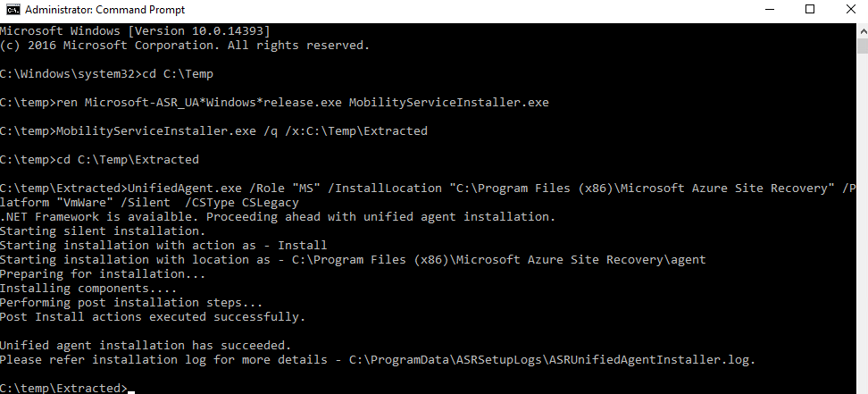
Task: Click 'Unified agent installation has succeeded.' line
Action: click(146, 345)
